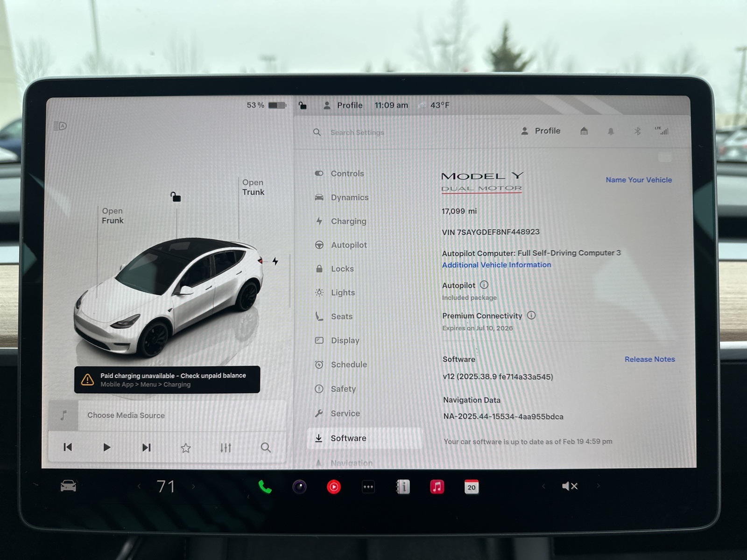
Task: Unlock the car using the lock icon
Action: pyautogui.click(x=303, y=105)
